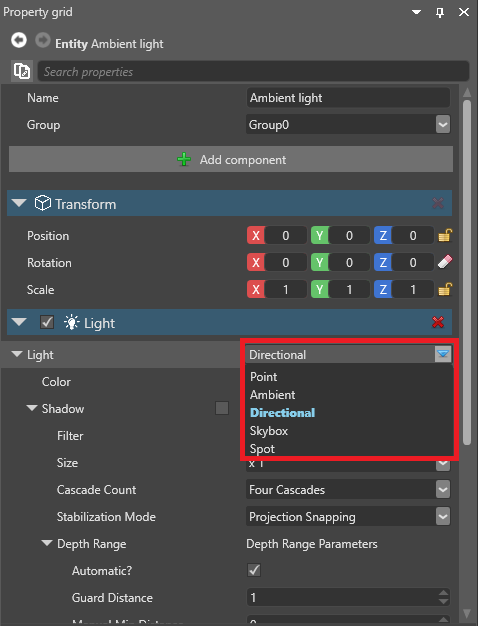Click the Scale Z value field
Viewport: 478px width, 626px height.
(x=413, y=289)
